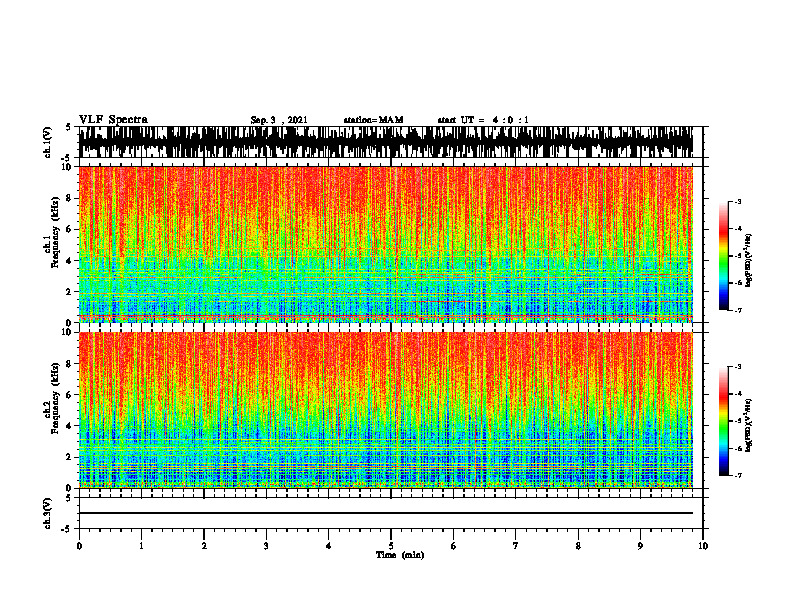Select the date label "Sep. 3, 2021"
The width and height of the screenshot is (792, 612).
pyautogui.click(x=279, y=120)
